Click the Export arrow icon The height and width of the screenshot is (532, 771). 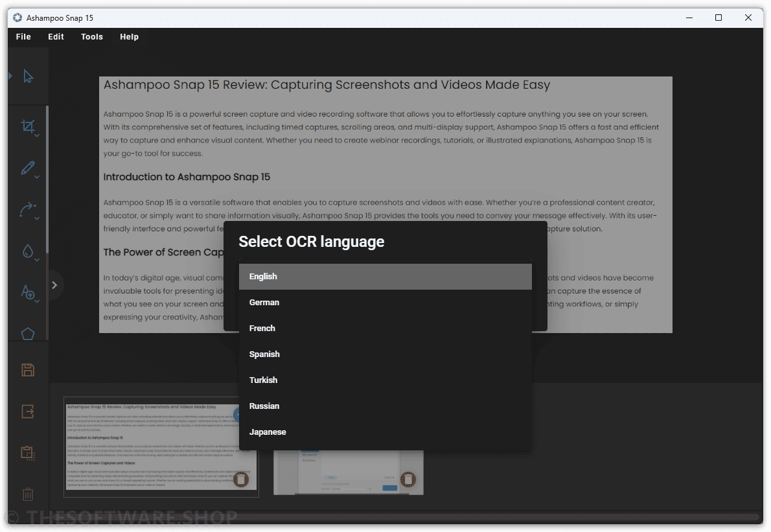[x=27, y=411]
